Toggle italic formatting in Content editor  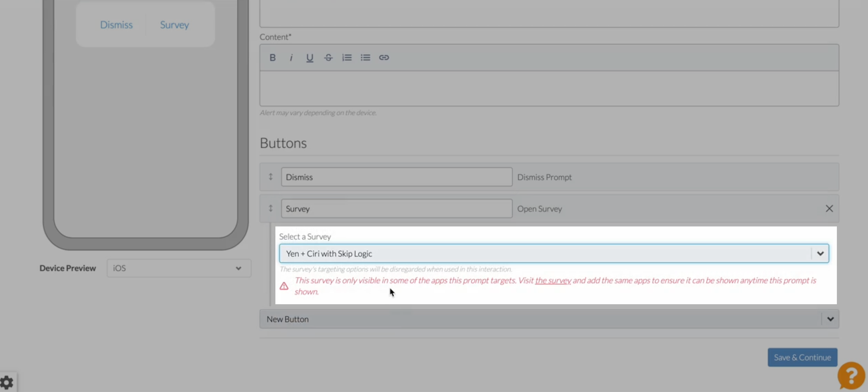click(291, 58)
